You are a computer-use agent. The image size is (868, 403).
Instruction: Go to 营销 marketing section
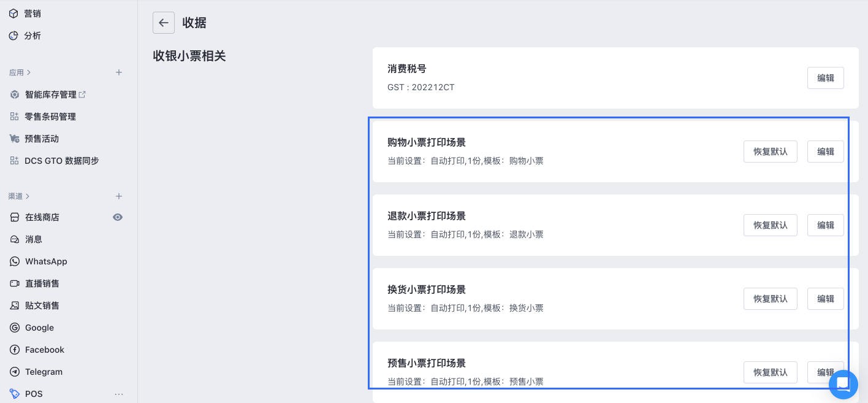point(32,13)
